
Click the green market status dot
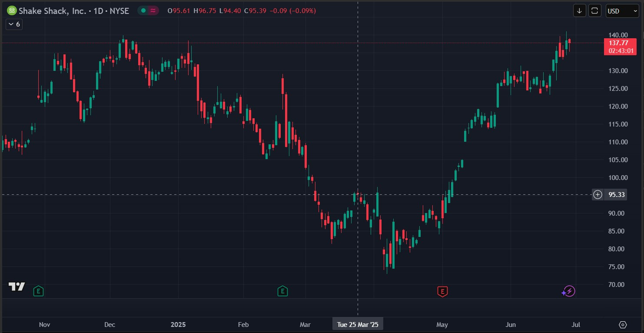(143, 11)
